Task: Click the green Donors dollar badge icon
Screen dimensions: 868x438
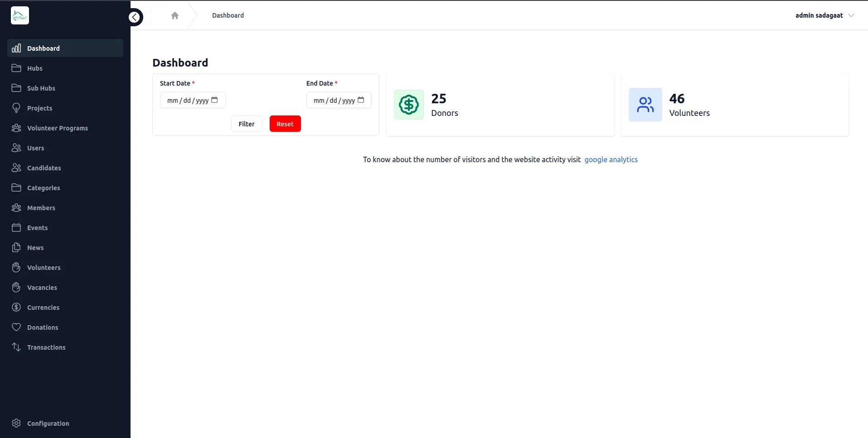Action: pos(409,105)
